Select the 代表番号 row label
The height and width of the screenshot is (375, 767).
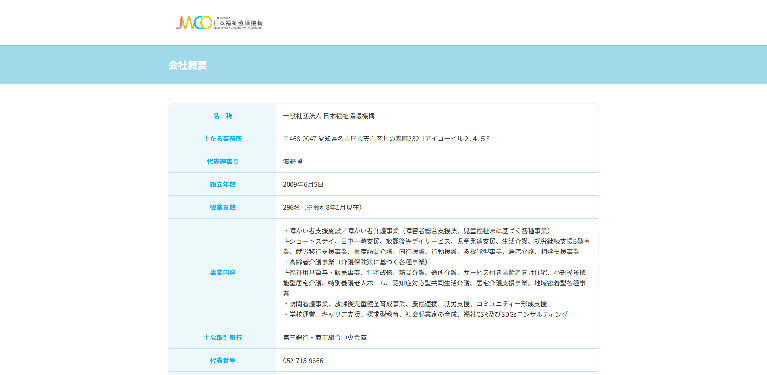tap(222, 361)
